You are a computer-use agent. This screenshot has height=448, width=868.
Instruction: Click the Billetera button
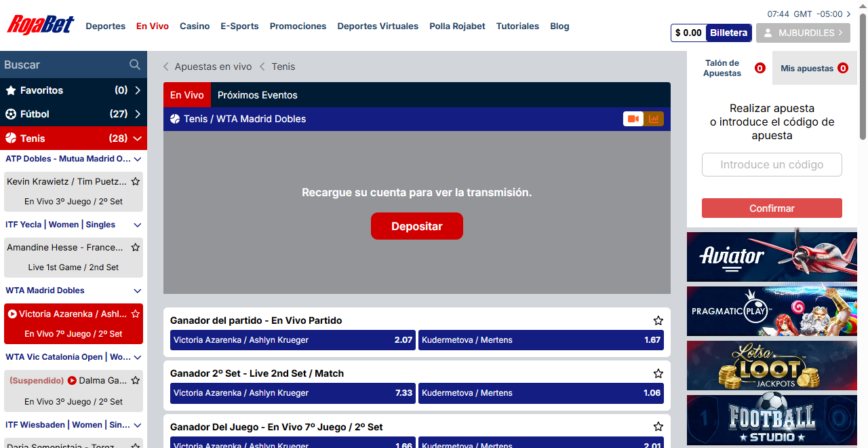[728, 33]
